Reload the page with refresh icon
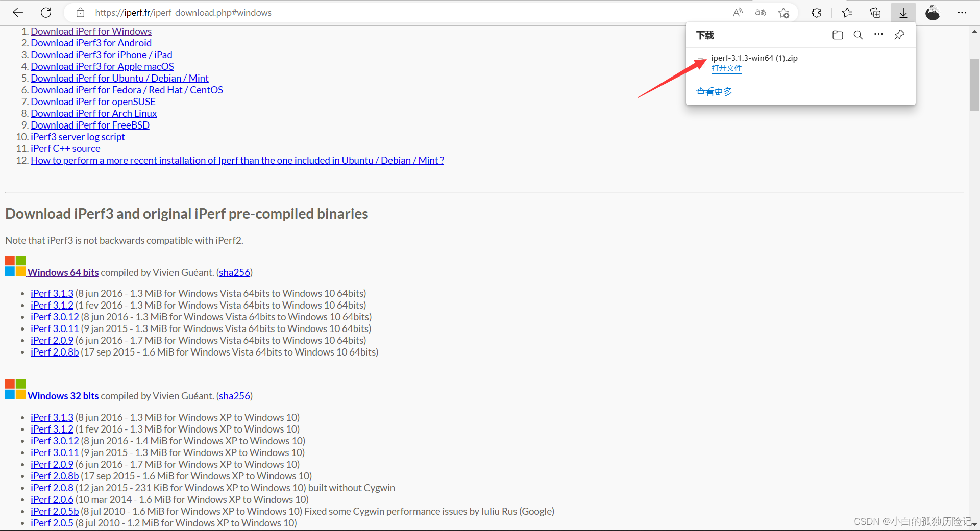Viewport: 980px width, 531px height. 46,13
